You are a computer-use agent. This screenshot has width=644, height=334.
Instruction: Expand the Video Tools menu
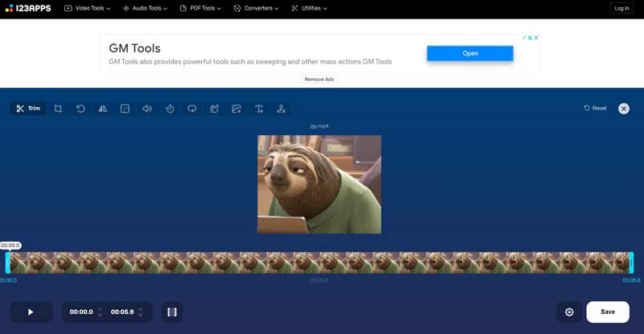point(88,8)
